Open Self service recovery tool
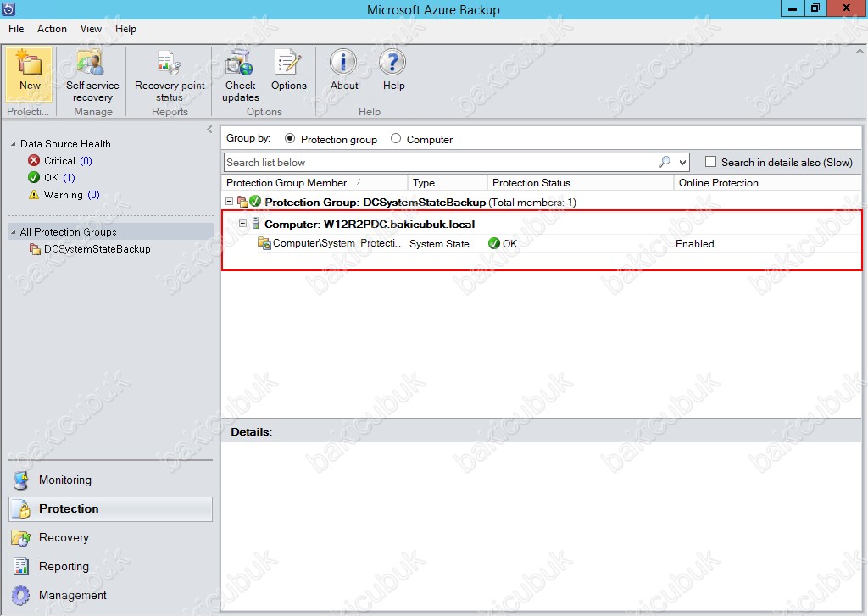The height and width of the screenshot is (616, 868). coord(92,63)
